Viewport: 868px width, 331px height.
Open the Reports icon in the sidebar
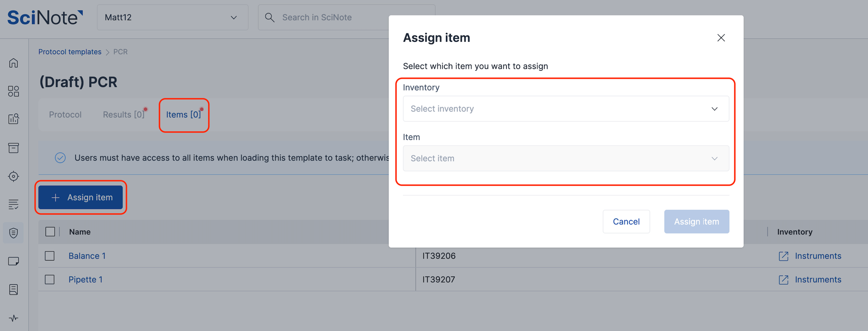pos(13,119)
